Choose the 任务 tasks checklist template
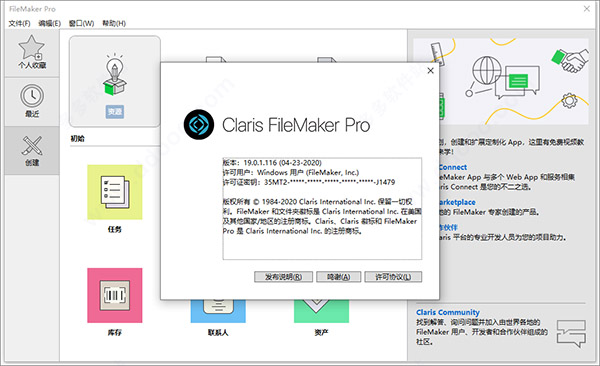The width and height of the screenshot is (600, 366). click(115, 192)
